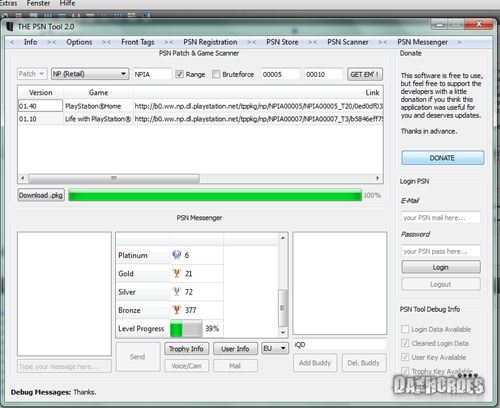Viewport: 500px width, 408px height.
Task: Toggle Login Data Available checkbox
Action: pyautogui.click(x=405, y=329)
